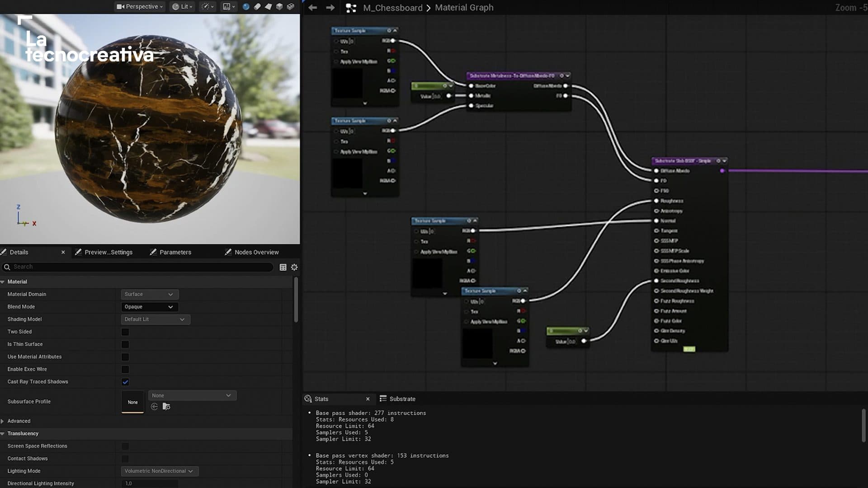Open the Perspective viewport dropdown
This screenshot has height=488, width=868.
(x=140, y=7)
